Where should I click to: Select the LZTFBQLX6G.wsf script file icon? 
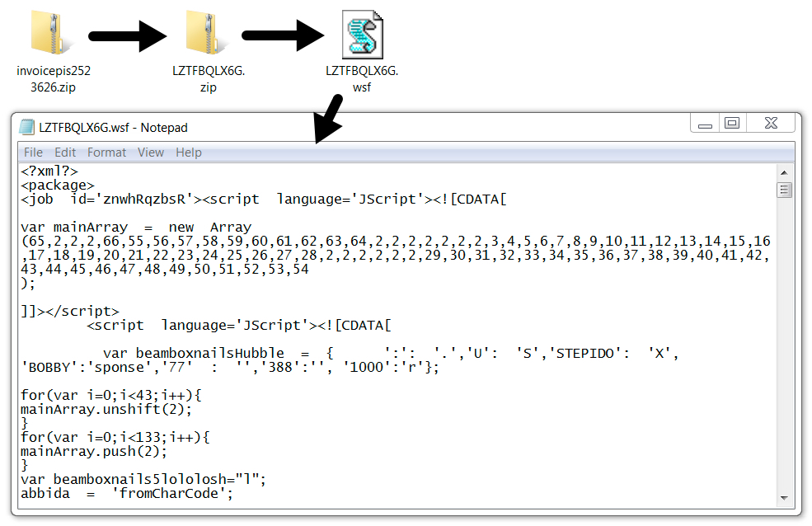[363, 34]
